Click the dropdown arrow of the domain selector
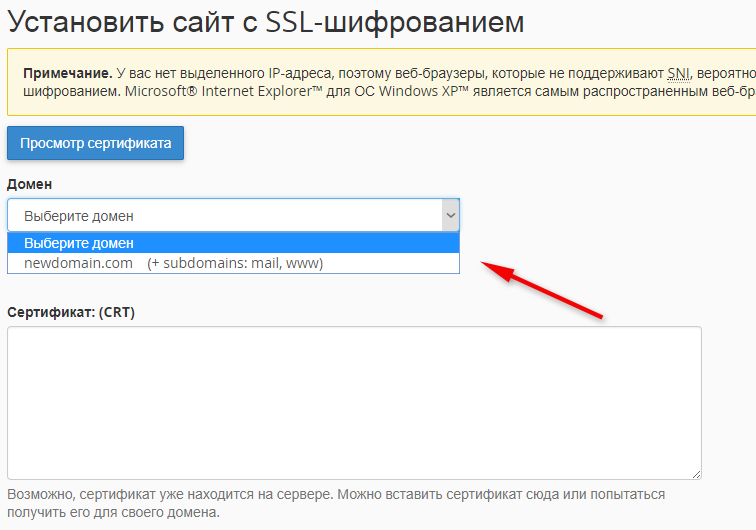Screen dimensions: 756x530 click(450, 215)
